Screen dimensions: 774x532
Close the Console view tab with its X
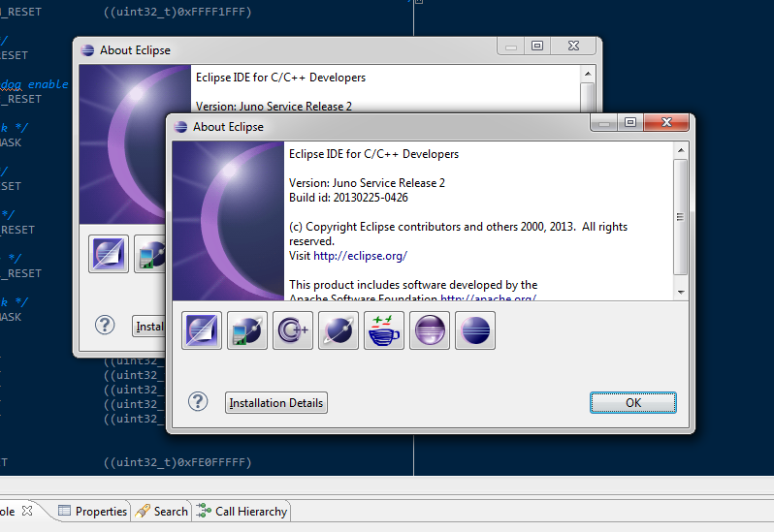[x=27, y=510]
